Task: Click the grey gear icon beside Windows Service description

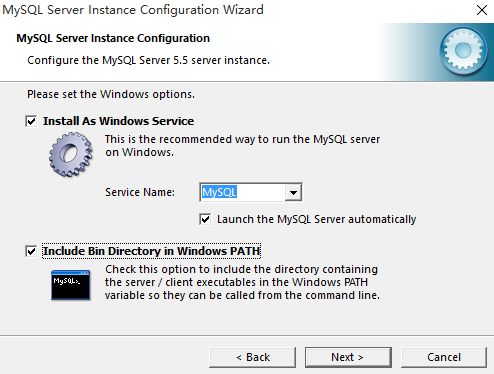Action: coord(71,154)
